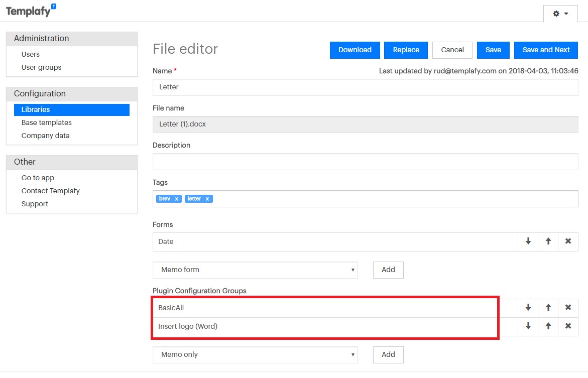Move the Date form down with the down arrow
The image size is (588, 378).
[x=528, y=241]
